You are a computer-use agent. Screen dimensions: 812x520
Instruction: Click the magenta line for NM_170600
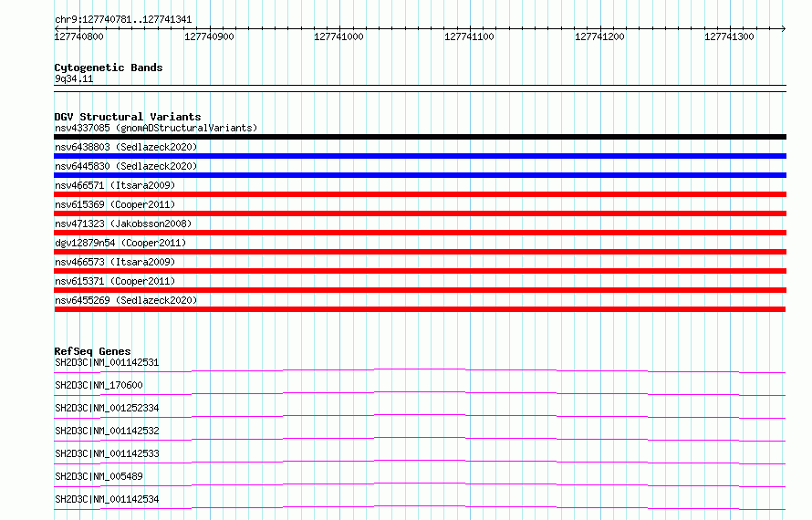[420, 393]
